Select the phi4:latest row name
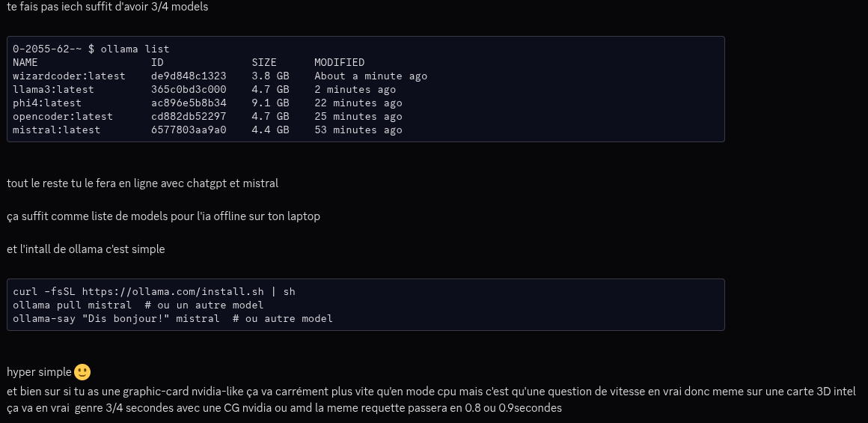Screen dimensions: 868x423 (x=47, y=103)
